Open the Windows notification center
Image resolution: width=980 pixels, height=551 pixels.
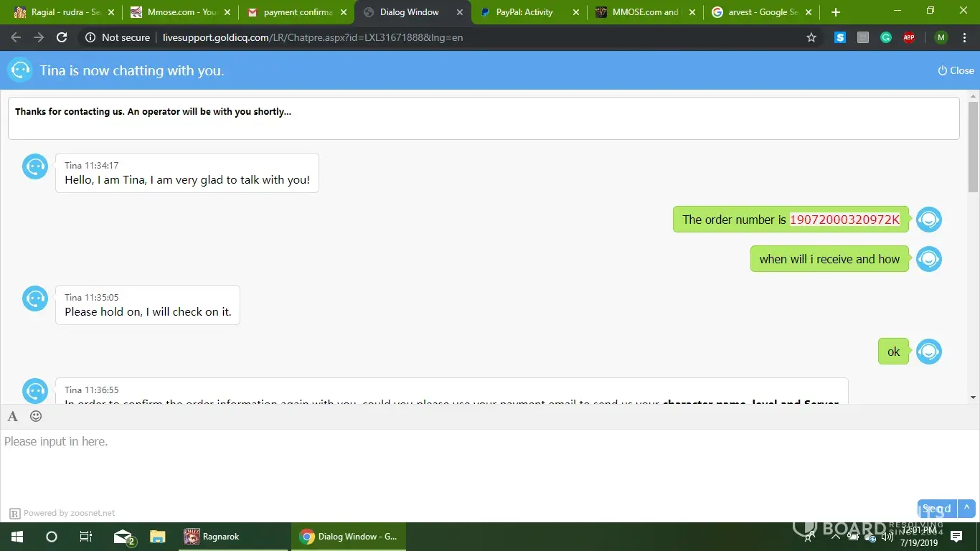coord(956,537)
